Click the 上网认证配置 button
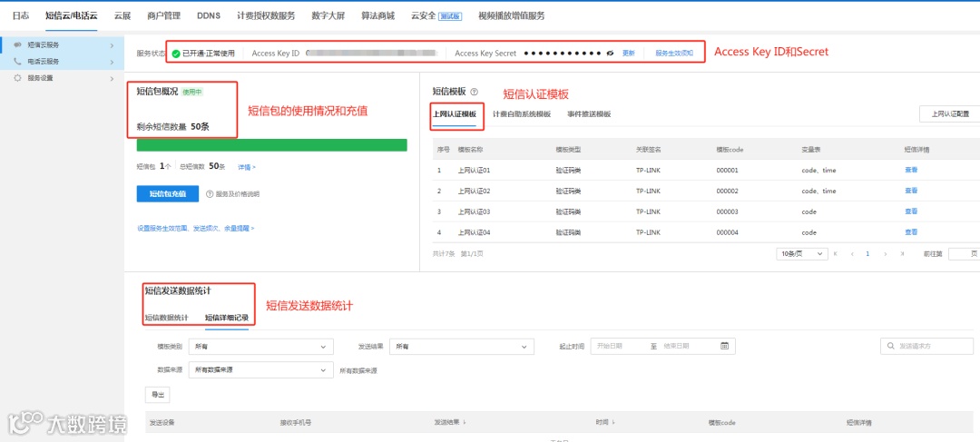Viewport: 980px width, 442px height. tap(949, 113)
